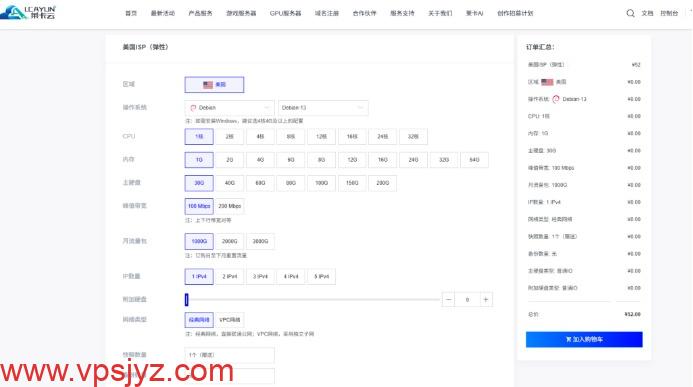
Task: Select 3 IPv4 address option
Action: point(260,277)
